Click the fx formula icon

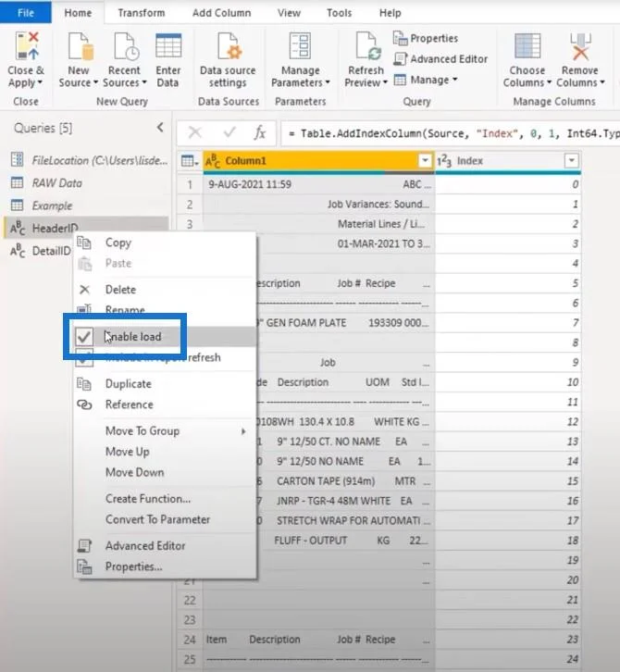tap(260, 133)
